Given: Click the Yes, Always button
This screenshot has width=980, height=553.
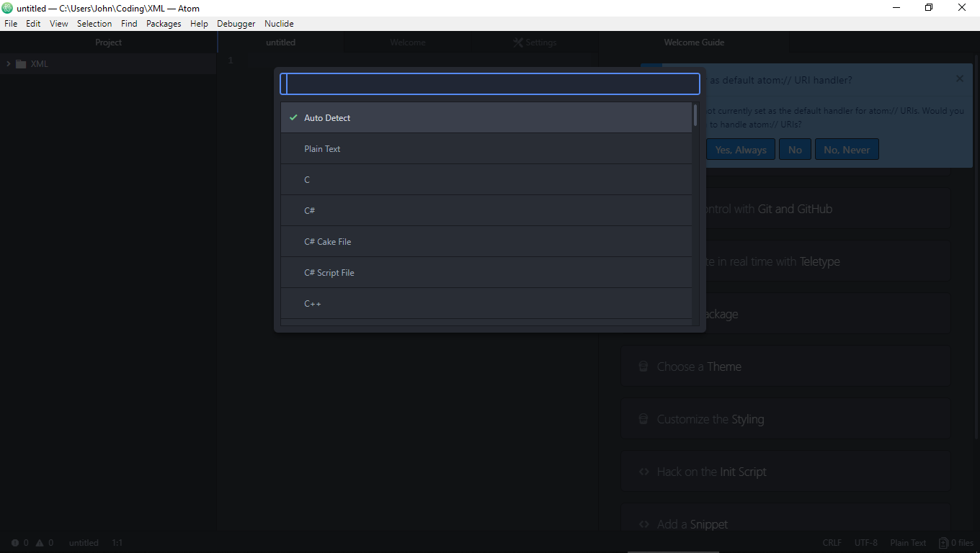Looking at the screenshot, I should 741,149.
